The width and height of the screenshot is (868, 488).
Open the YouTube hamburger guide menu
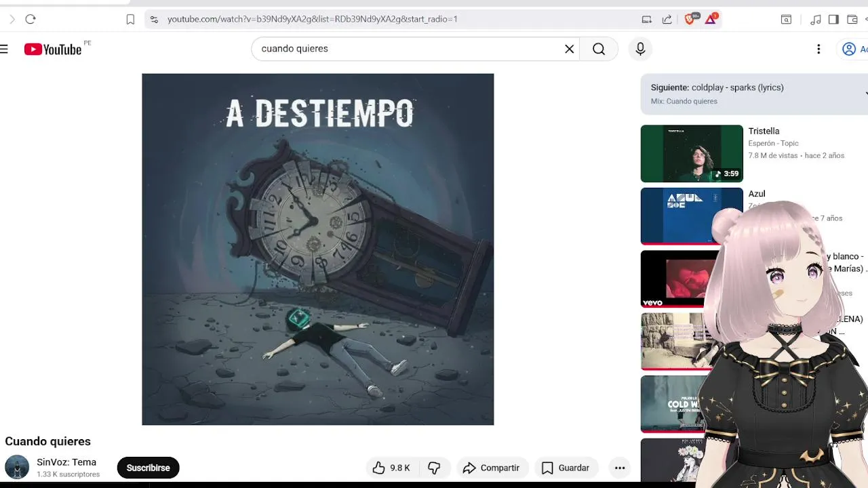tap(4, 49)
